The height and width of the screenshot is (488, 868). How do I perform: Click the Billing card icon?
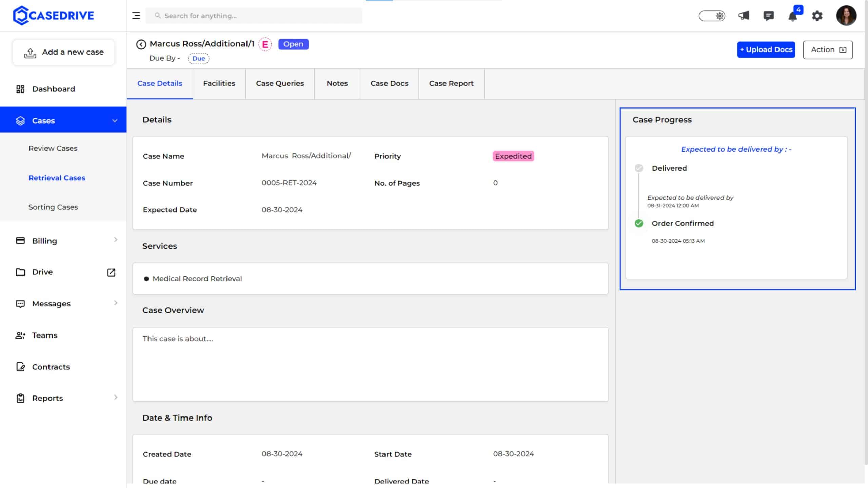coord(20,241)
